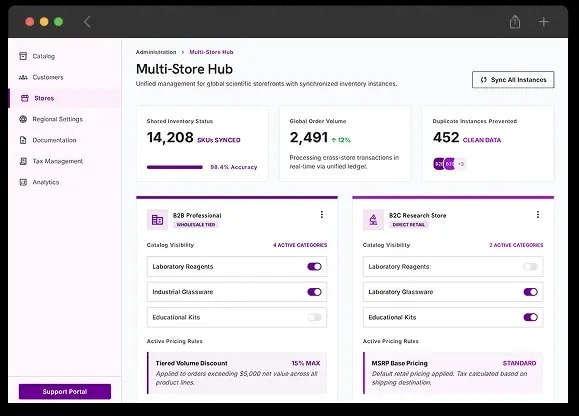The height and width of the screenshot is (416, 579).
Task: Disable Laboratory Reagents for B2B Professional
Action: click(x=315, y=267)
